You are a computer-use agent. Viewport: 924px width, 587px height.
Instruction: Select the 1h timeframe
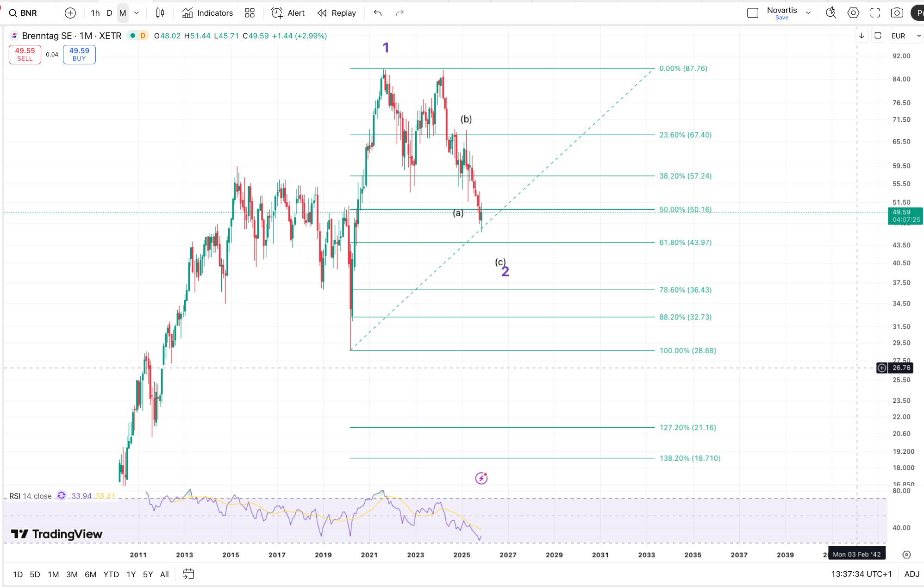[x=95, y=13]
